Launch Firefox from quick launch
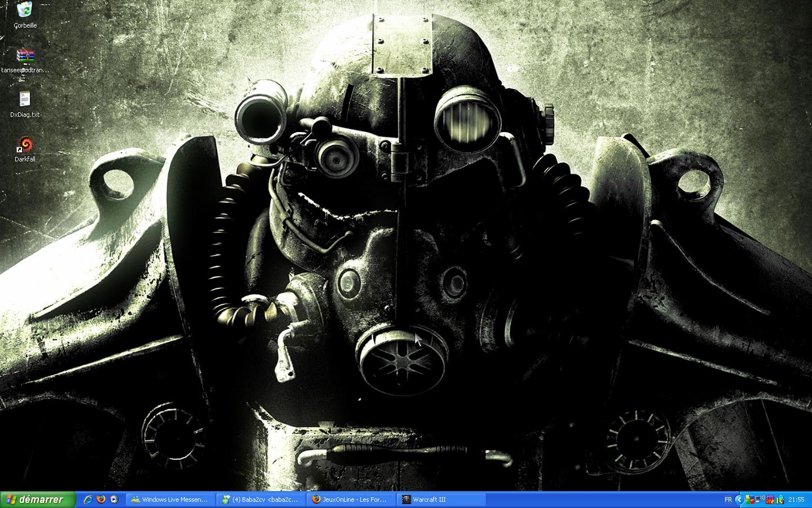 [x=101, y=500]
